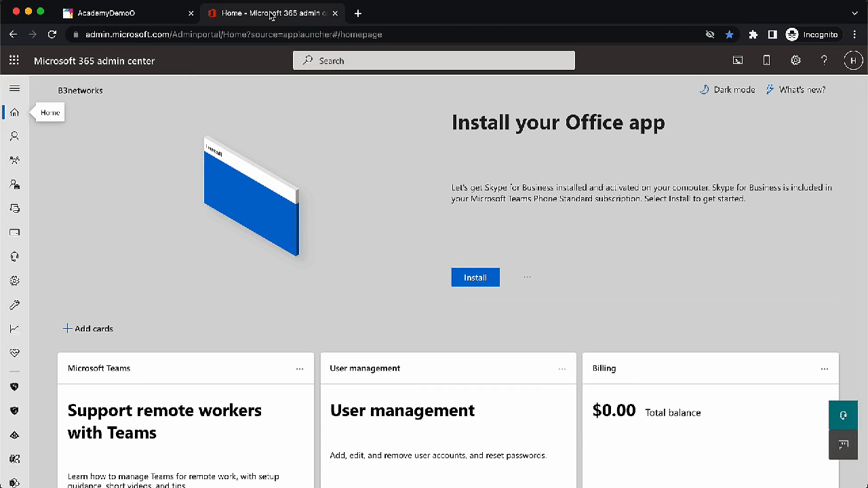Open the app launcher waffle icon
This screenshot has height=488, width=868.
14,60
